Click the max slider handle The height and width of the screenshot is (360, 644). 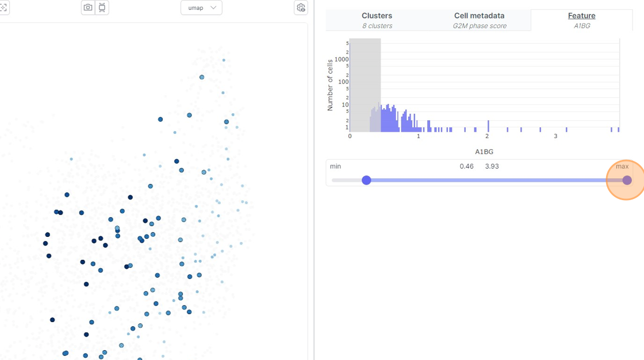(627, 180)
